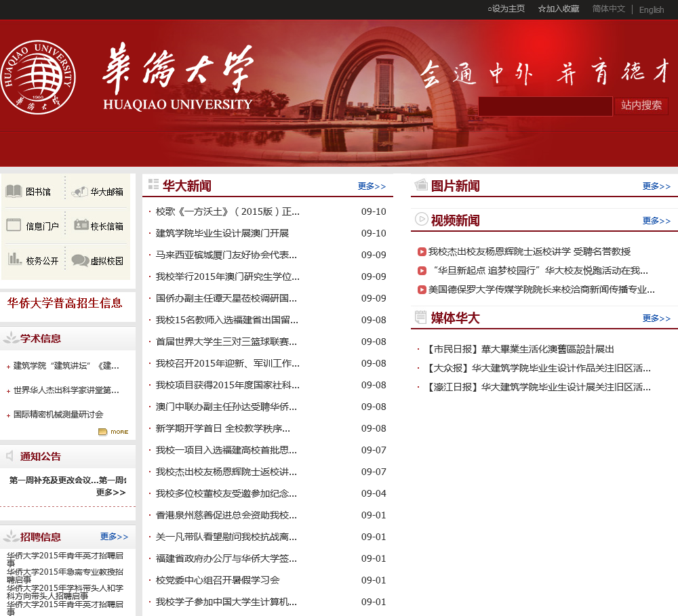Open the 图片新闻 section heading
Viewport: 678px width, 616px height.
click(x=456, y=186)
